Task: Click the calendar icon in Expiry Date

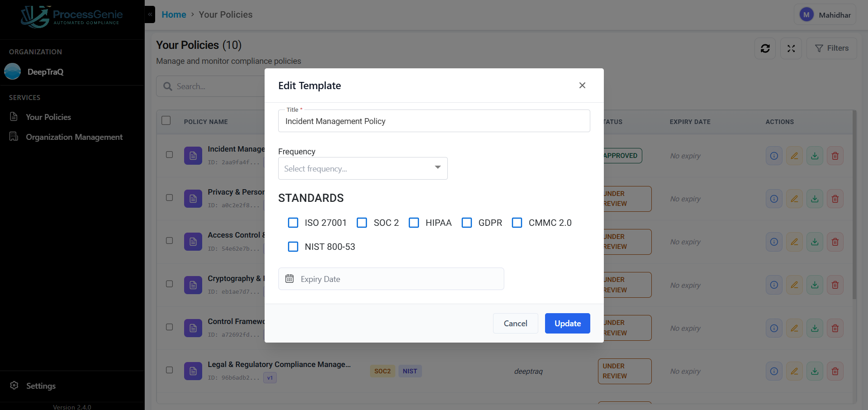Action: point(289,279)
